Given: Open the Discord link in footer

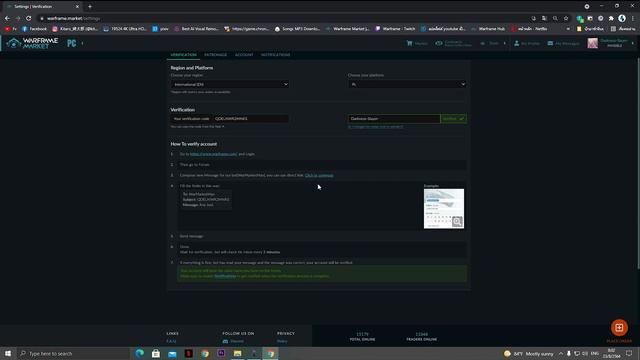Looking at the screenshot, I should (233, 341).
